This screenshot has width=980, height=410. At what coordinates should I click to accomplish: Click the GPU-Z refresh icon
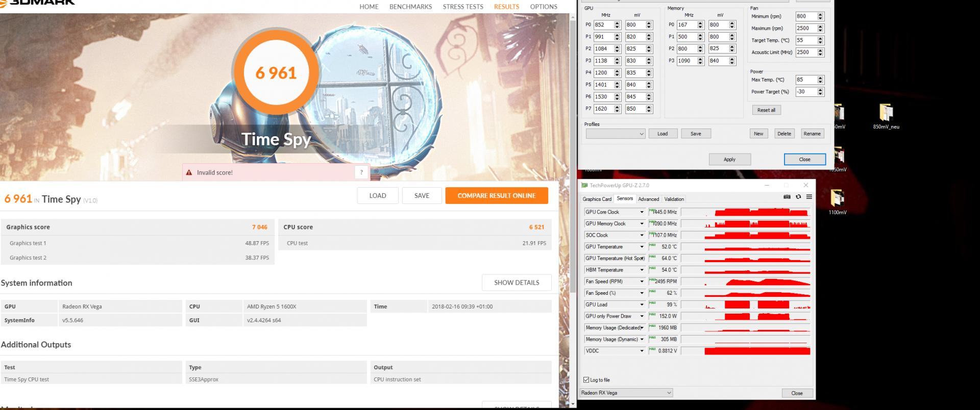[798, 197]
